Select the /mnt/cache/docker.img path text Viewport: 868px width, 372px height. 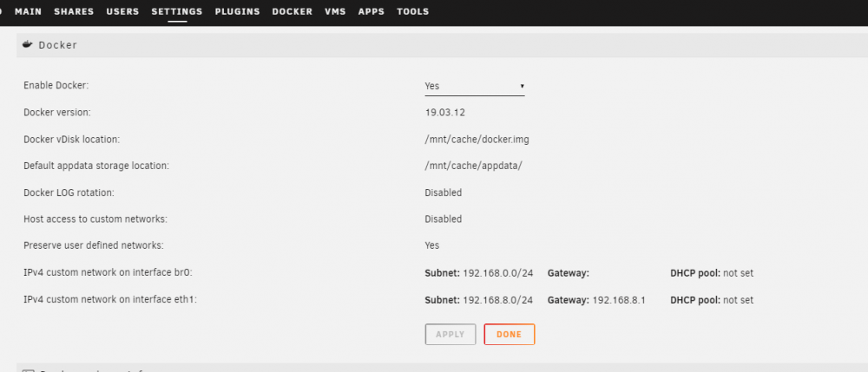477,140
